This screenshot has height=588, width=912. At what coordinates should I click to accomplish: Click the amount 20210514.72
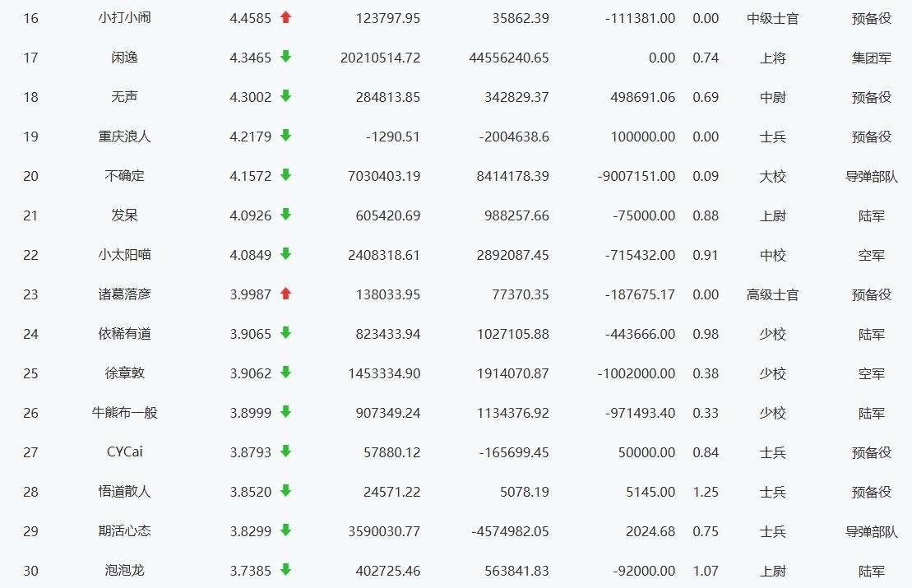pyautogui.click(x=380, y=58)
